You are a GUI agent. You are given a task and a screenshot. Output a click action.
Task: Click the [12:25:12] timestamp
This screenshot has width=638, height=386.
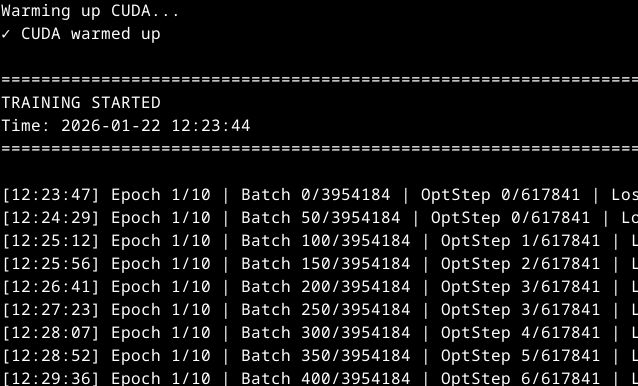tap(51, 241)
